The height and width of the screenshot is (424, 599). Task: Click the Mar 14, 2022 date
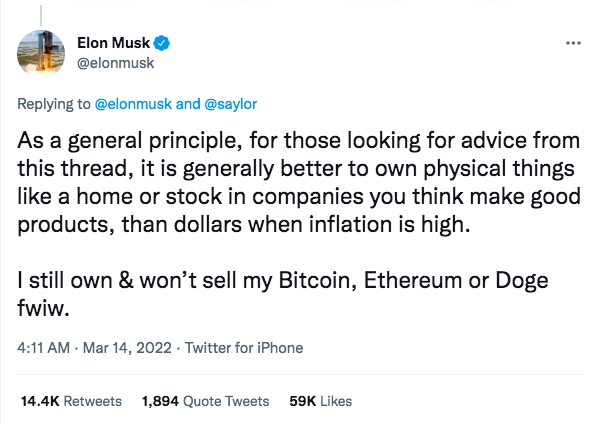(127, 348)
